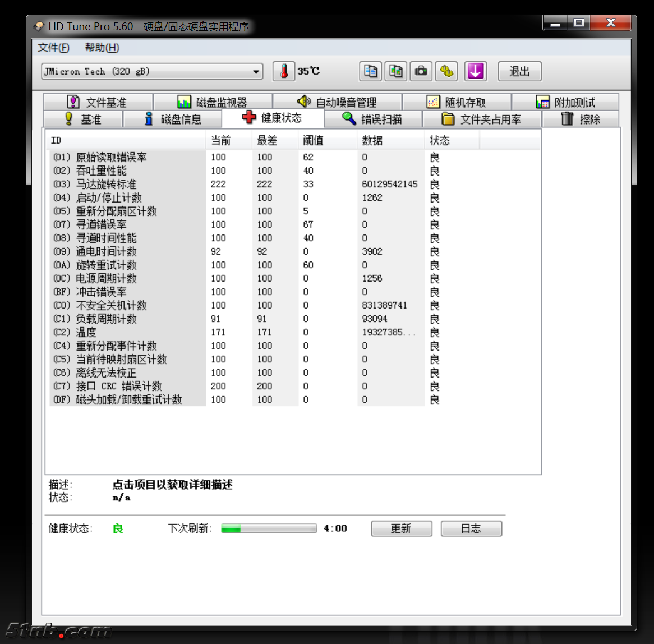Click the 35℃ temperature reading

[x=308, y=71]
